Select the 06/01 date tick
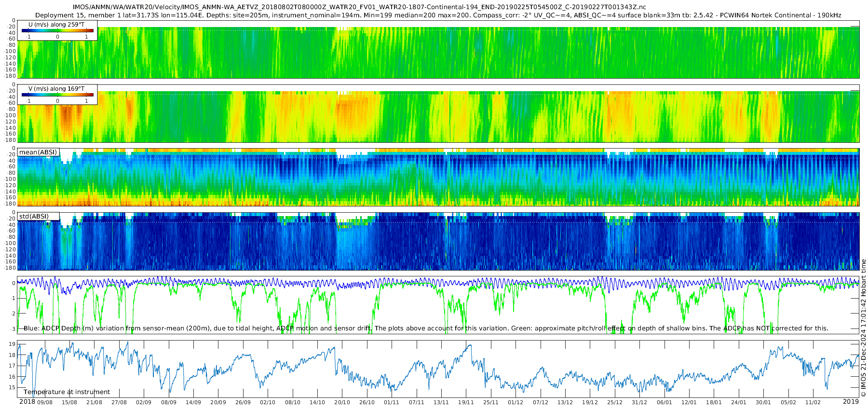The image size is (868, 410). tap(664, 402)
